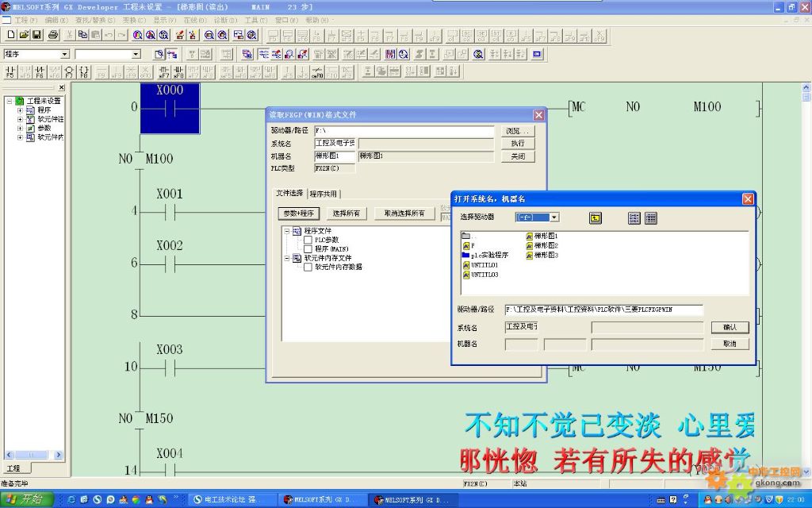This screenshot has height=508, width=812.
Task: Expand the 参数 node in project tree
Action: coord(20,128)
